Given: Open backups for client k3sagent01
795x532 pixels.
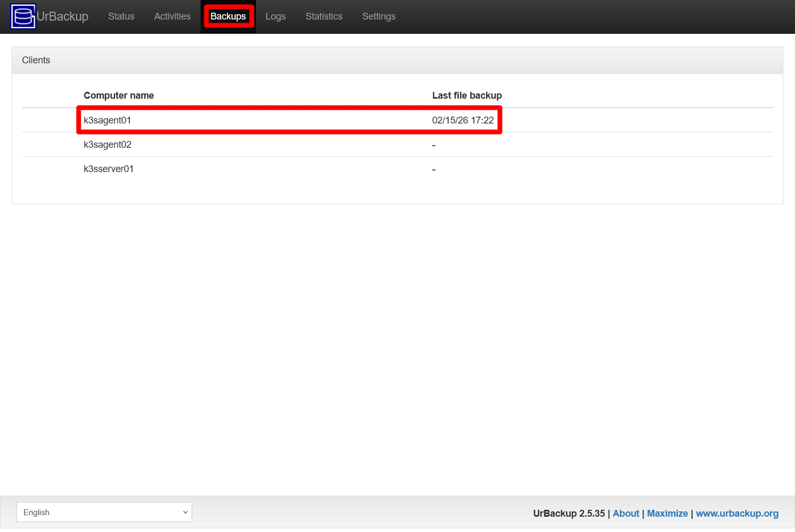Looking at the screenshot, I should pyautogui.click(x=108, y=120).
